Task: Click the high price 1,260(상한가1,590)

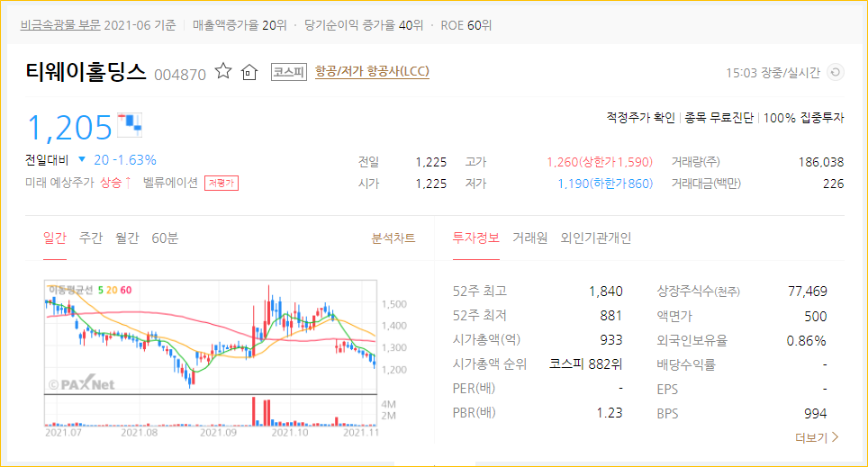Action: coord(600,162)
